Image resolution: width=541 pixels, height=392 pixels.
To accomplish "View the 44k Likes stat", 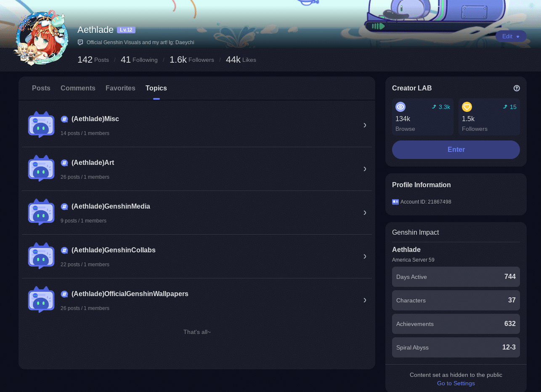I will [241, 60].
